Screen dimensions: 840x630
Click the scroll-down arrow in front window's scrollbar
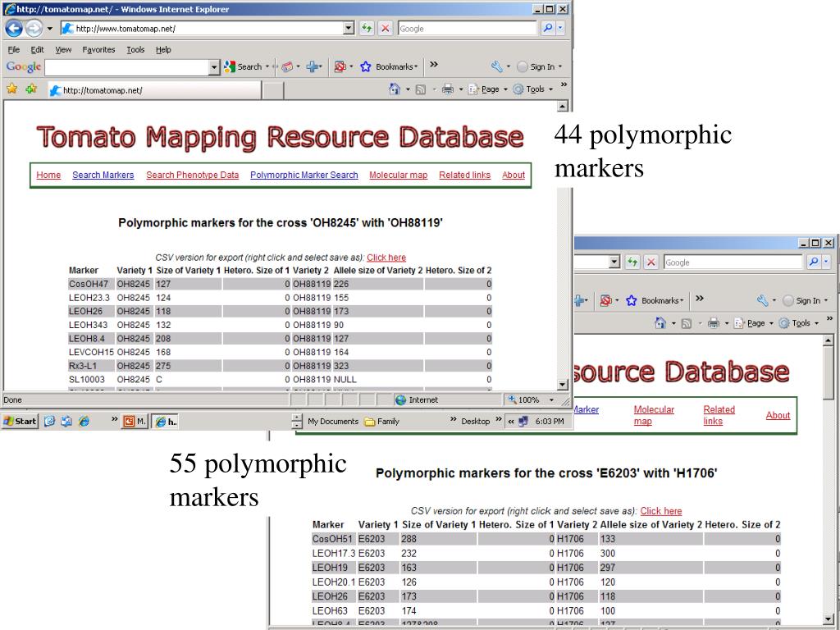(562, 384)
